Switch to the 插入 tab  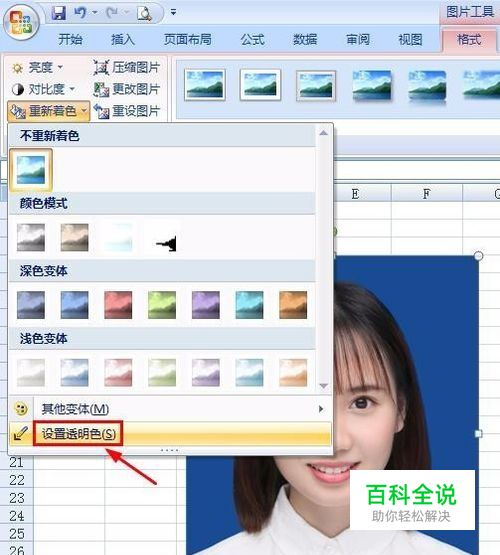[x=123, y=39]
